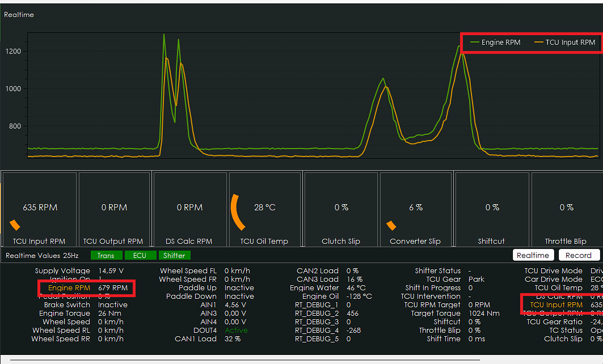This screenshot has width=603, height=364.
Task: Open the TCU Oil Temp gauge
Action: pos(265,209)
